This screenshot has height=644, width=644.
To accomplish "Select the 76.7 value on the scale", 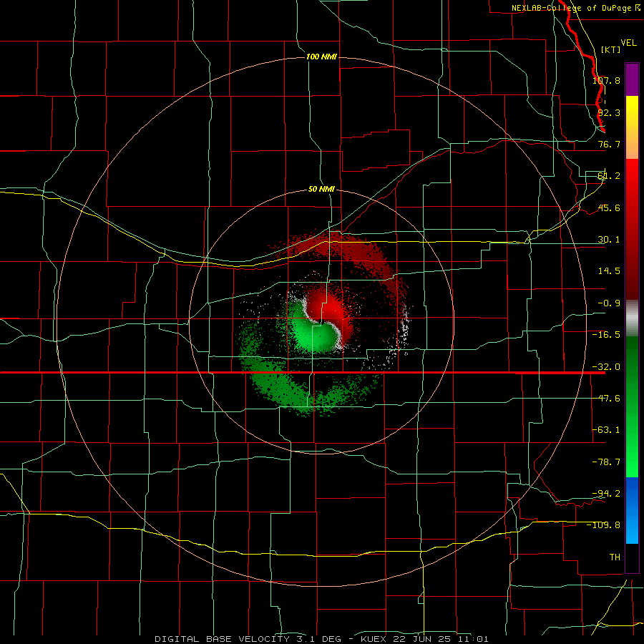I will 609,144.
